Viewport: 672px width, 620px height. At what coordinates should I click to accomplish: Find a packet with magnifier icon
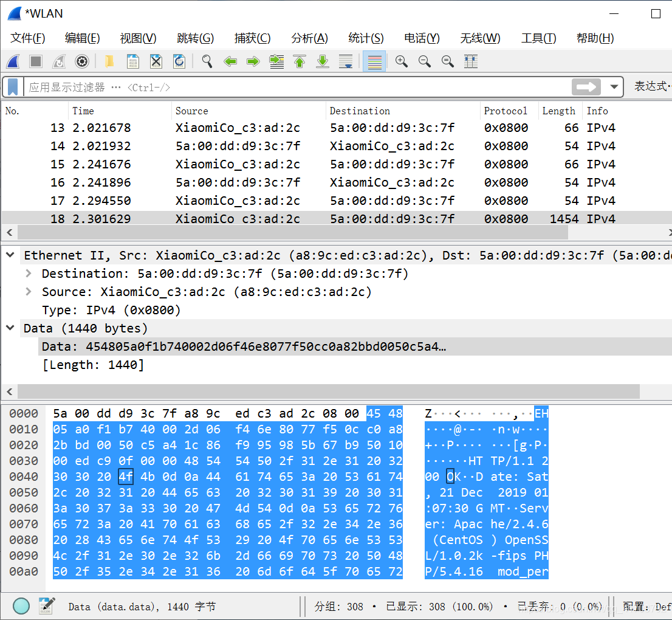207,62
